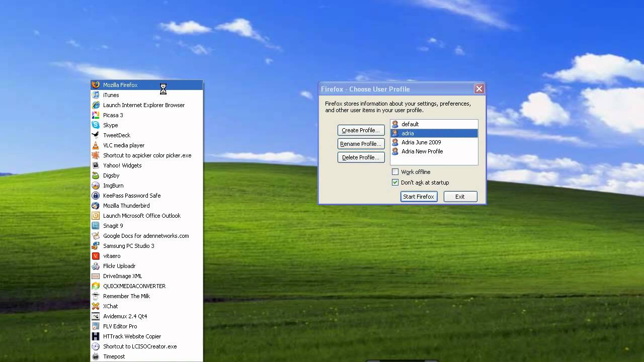Click the XChat icon
Screen dimensions: 644x362
point(96,306)
